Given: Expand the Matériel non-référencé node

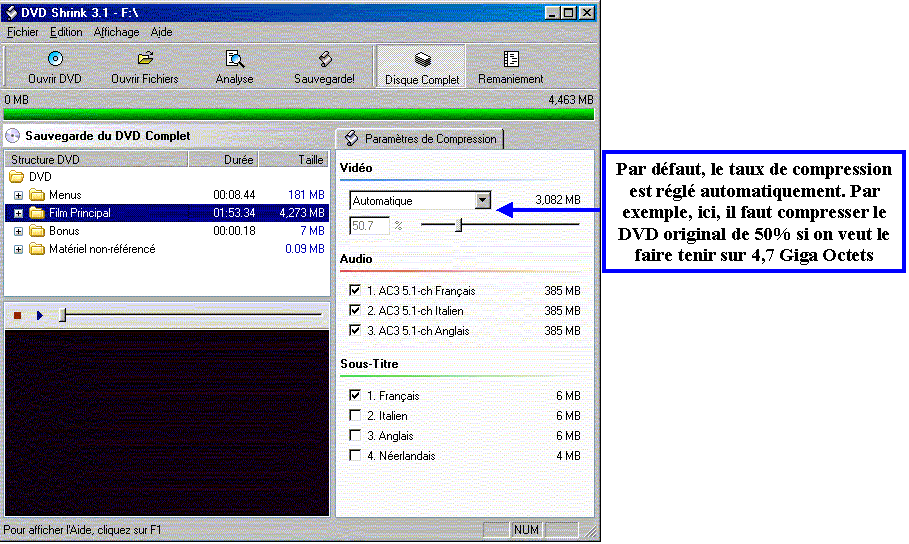Looking at the screenshot, I should coord(19,249).
